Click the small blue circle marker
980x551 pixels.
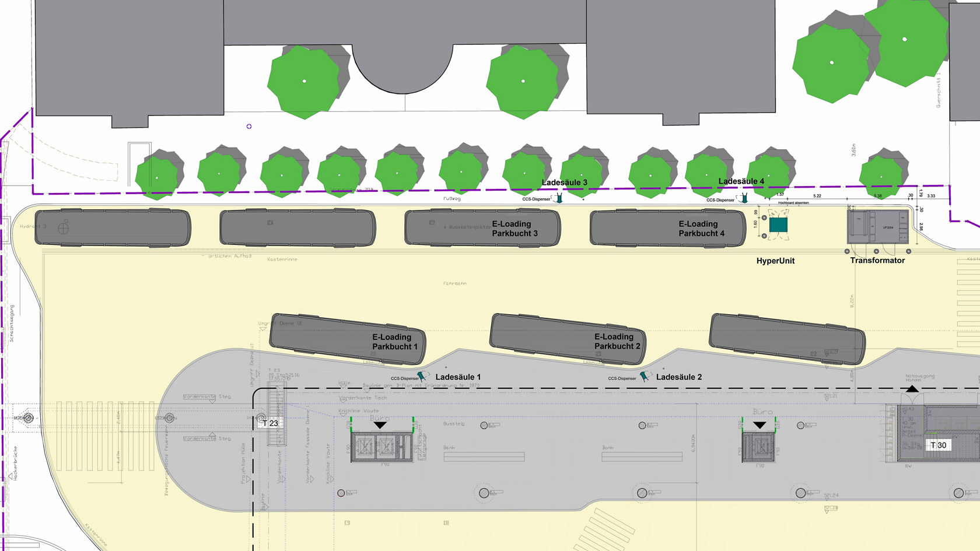[x=249, y=127]
